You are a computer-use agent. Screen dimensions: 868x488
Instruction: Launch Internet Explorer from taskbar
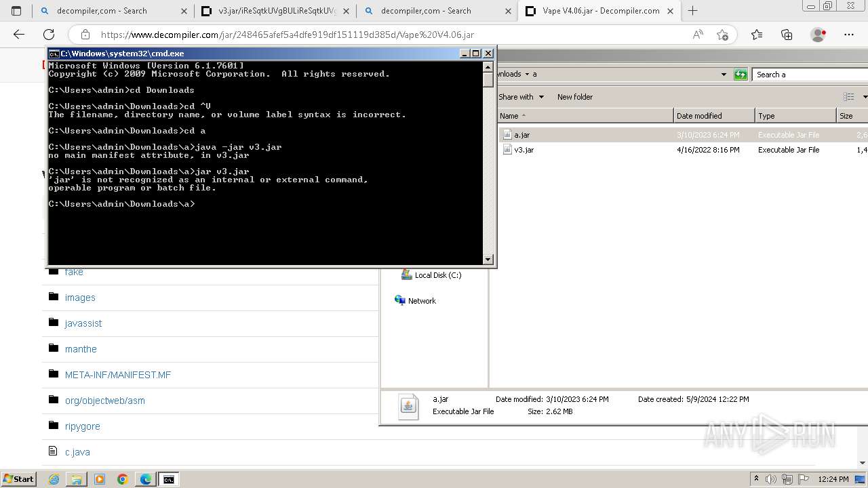pos(54,479)
